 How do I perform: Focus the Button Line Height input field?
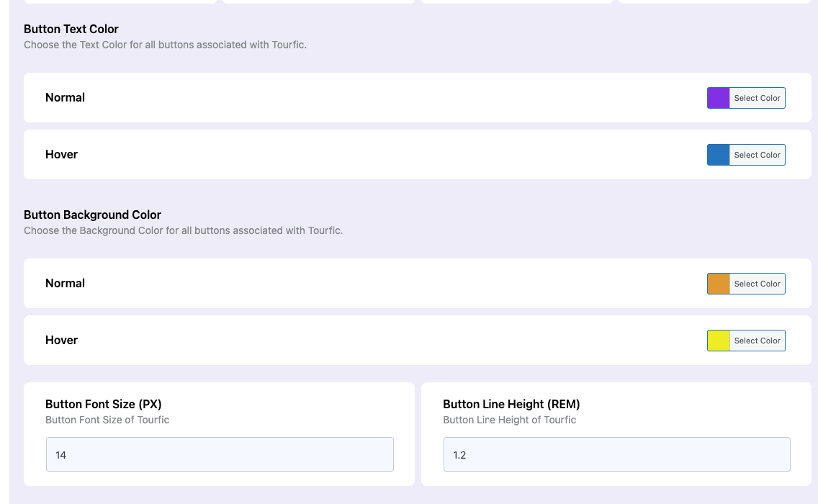point(616,454)
